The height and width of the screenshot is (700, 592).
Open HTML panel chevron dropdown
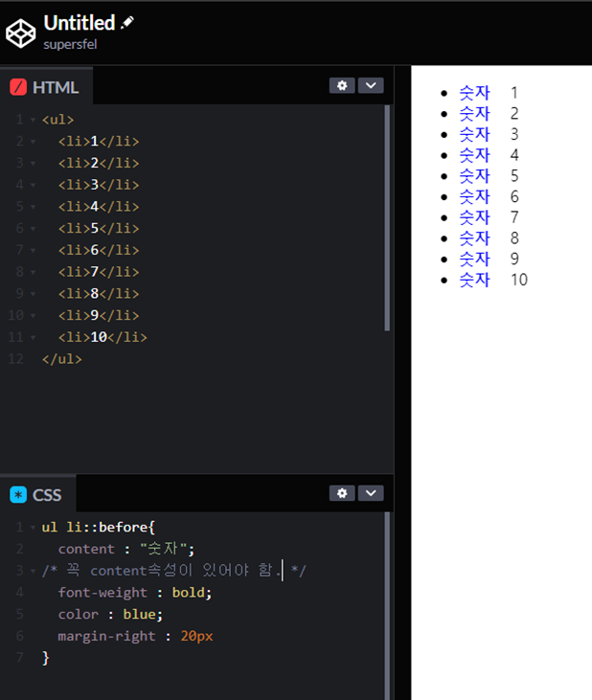(371, 86)
